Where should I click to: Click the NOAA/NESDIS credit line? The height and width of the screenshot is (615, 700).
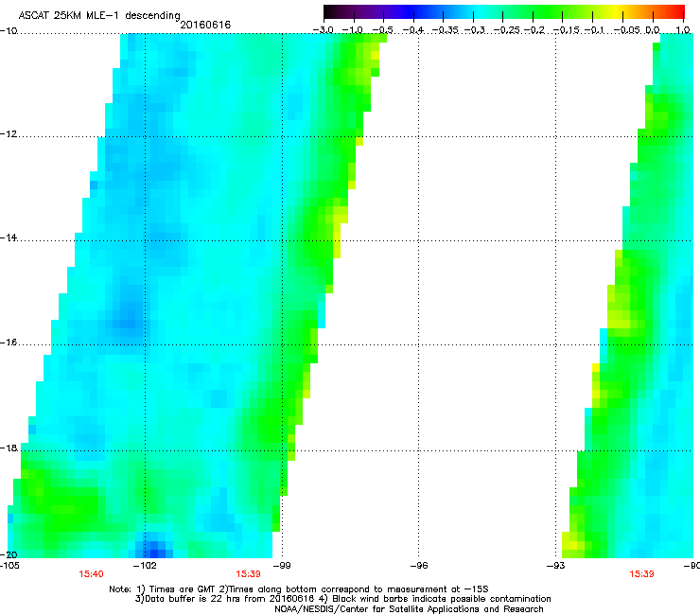409,609
